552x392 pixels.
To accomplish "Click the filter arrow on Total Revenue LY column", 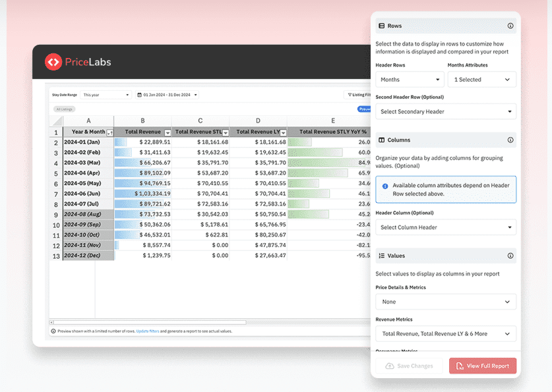I will pyautogui.click(x=283, y=132).
